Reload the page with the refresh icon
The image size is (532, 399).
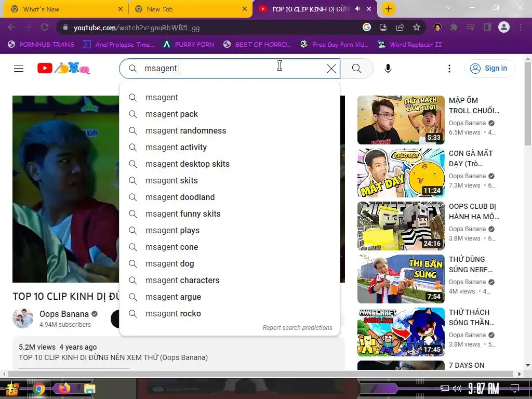coord(45,27)
